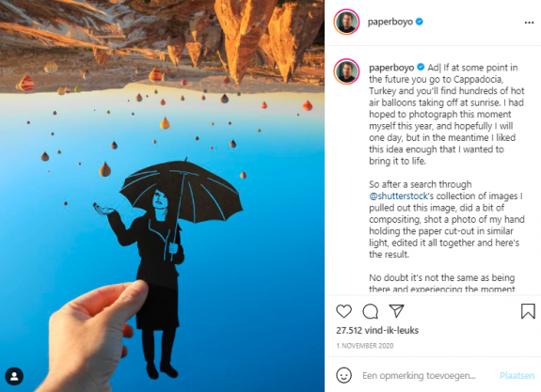The width and height of the screenshot is (541, 392).
Task: Open the @shutterstock mention link
Action: pyautogui.click(x=399, y=196)
